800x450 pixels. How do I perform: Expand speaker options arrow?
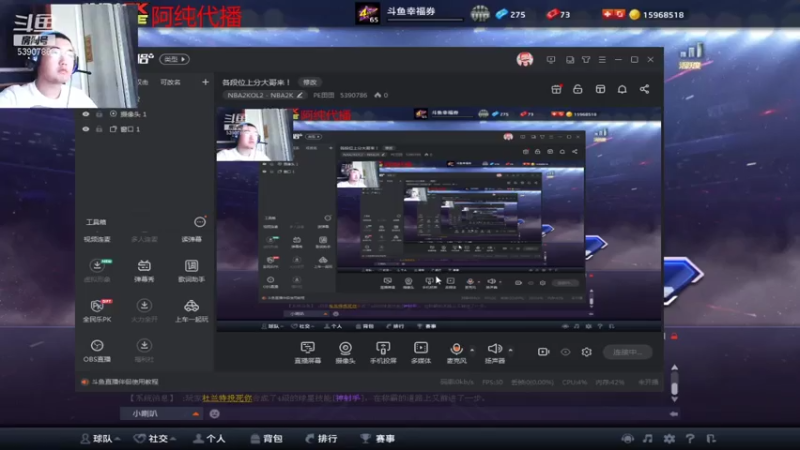(x=510, y=350)
